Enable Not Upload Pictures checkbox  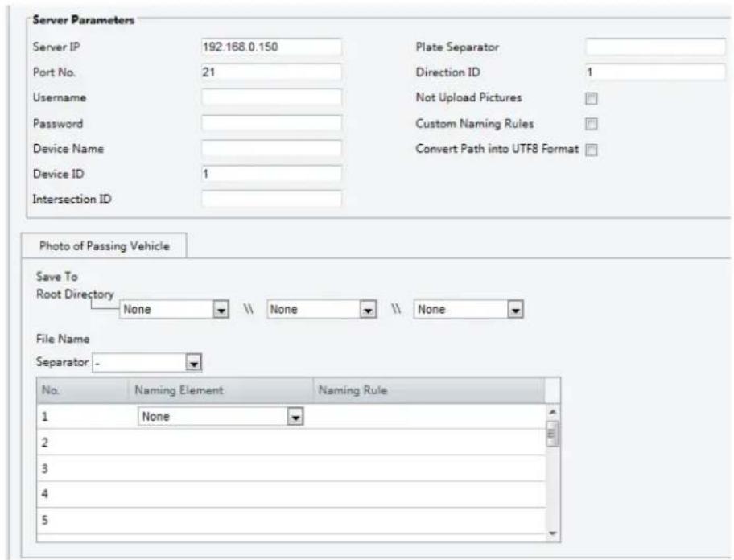pos(592,98)
